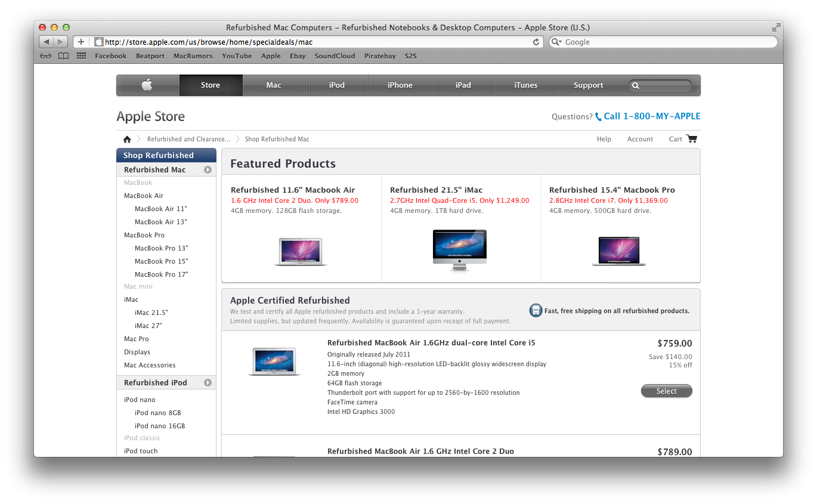Screen dimensions: 817x504
Task: Go back with Safari's back arrow
Action: (47, 42)
